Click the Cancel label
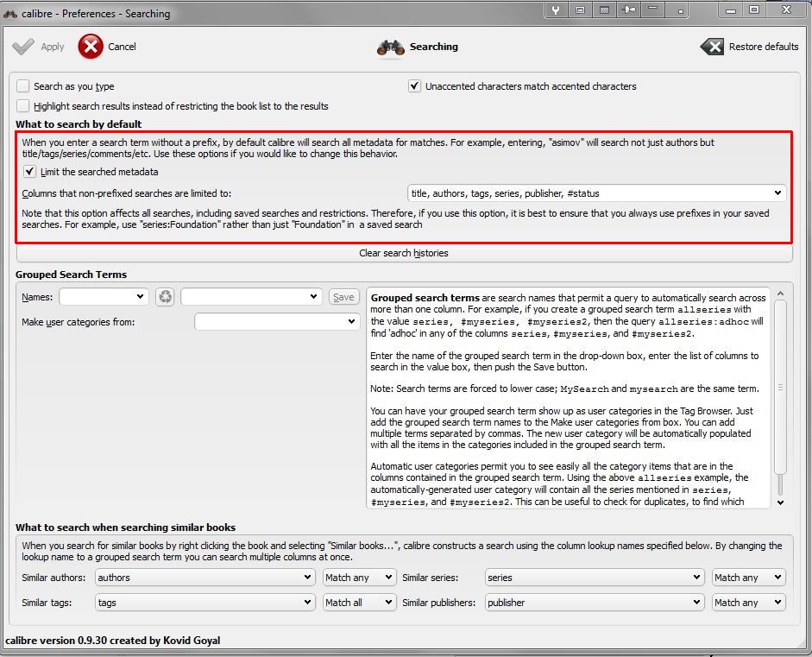 coord(123,47)
